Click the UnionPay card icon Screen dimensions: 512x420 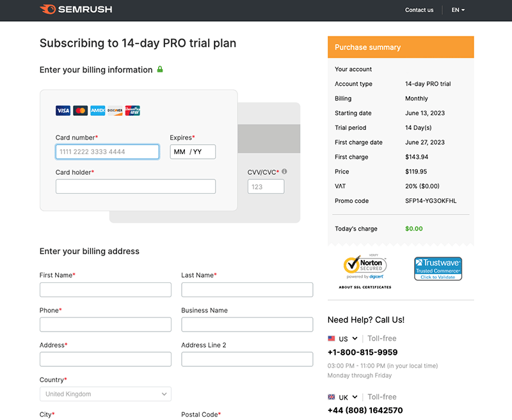pyautogui.click(x=132, y=111)
